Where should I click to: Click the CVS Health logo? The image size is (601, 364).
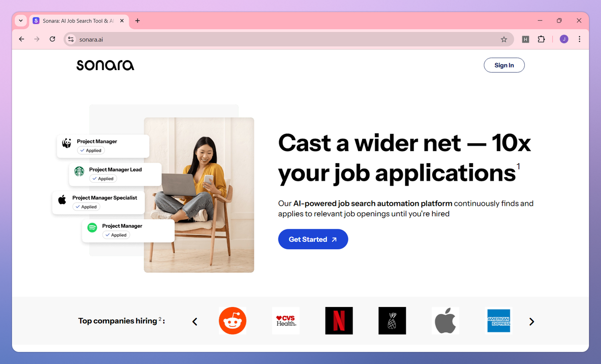pyautogui.click(x=286, y=321)
